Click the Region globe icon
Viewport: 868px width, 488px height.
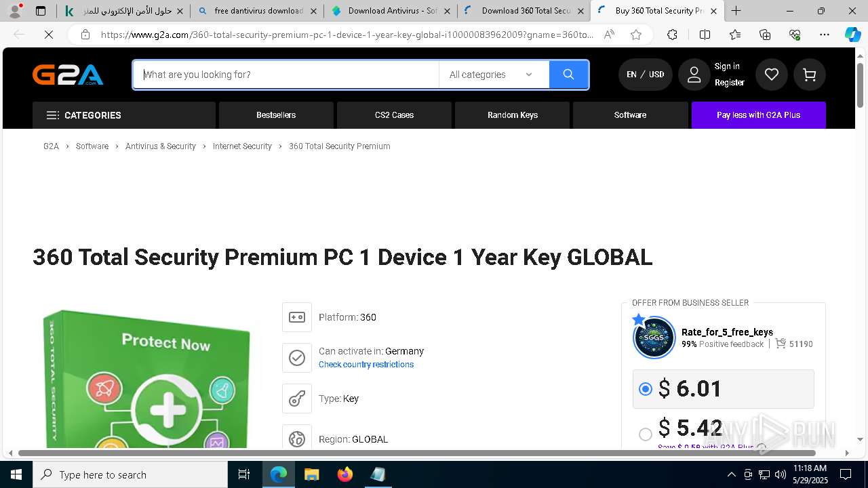tap(297, 439)
